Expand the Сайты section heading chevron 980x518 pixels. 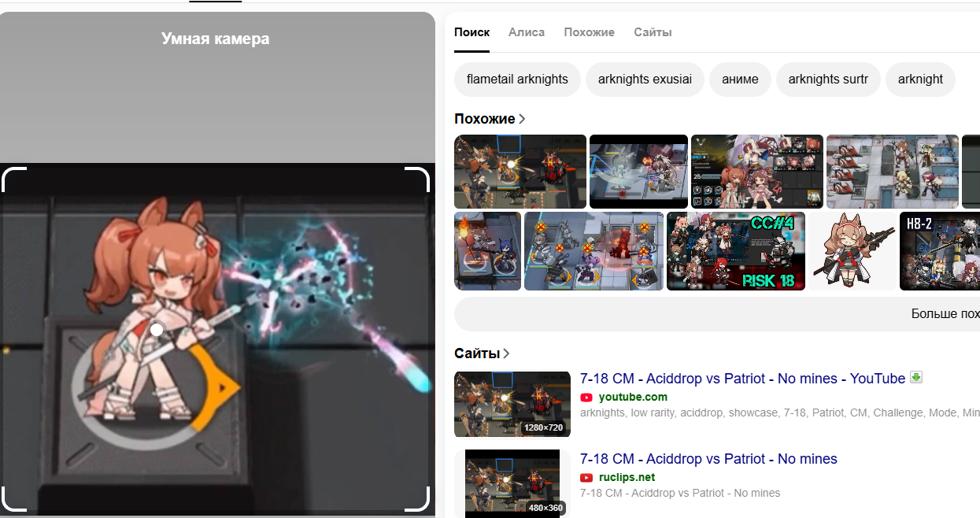tap(506, 353)
